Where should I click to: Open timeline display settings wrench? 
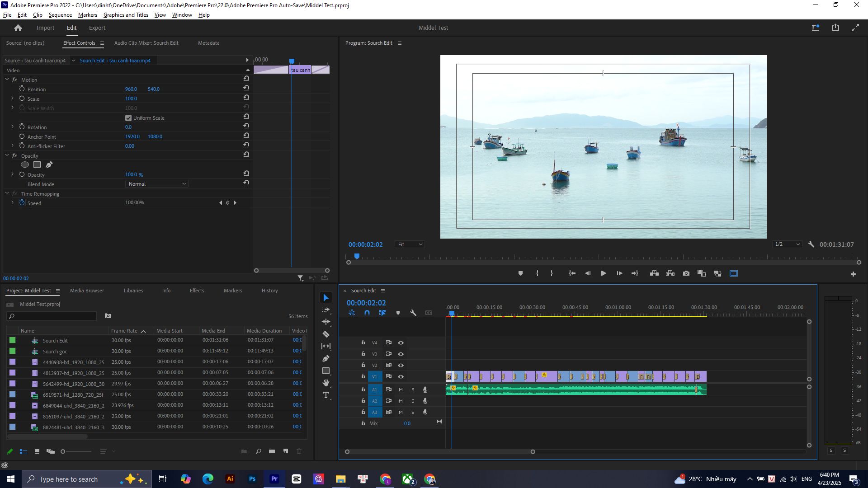pyautogui.click(x=413, y=313)
